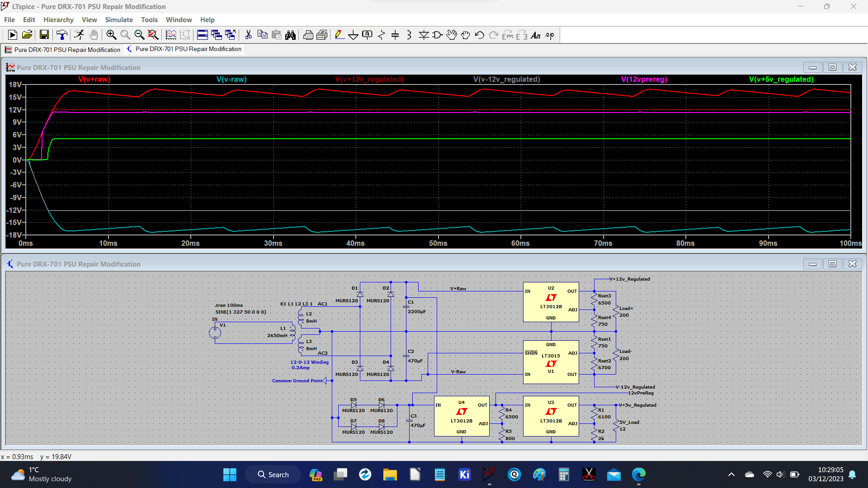Select the Drag hand tool
868x488 pixels.
(x=466, y=35)
